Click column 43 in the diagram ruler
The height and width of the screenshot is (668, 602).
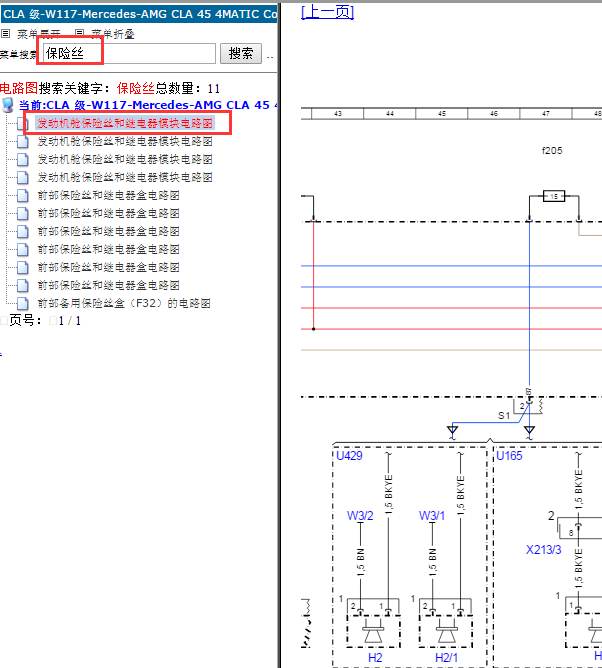[337, 114]
